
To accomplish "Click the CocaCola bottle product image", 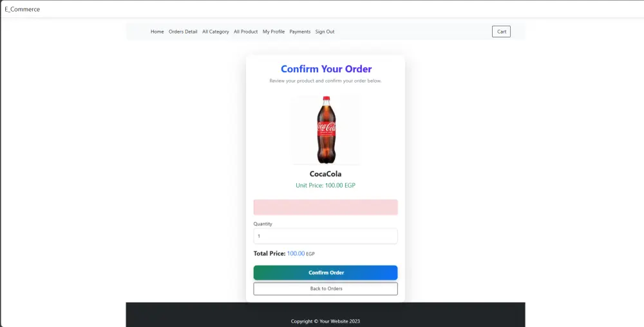I will 326,130.
